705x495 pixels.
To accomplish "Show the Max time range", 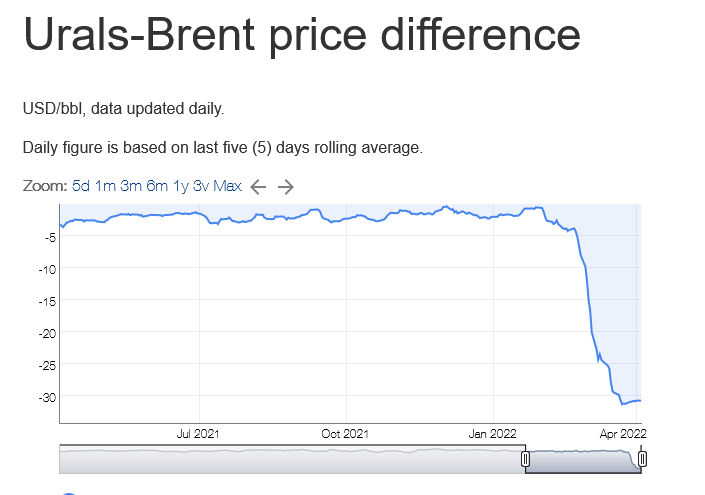I will tap(228, 186).
